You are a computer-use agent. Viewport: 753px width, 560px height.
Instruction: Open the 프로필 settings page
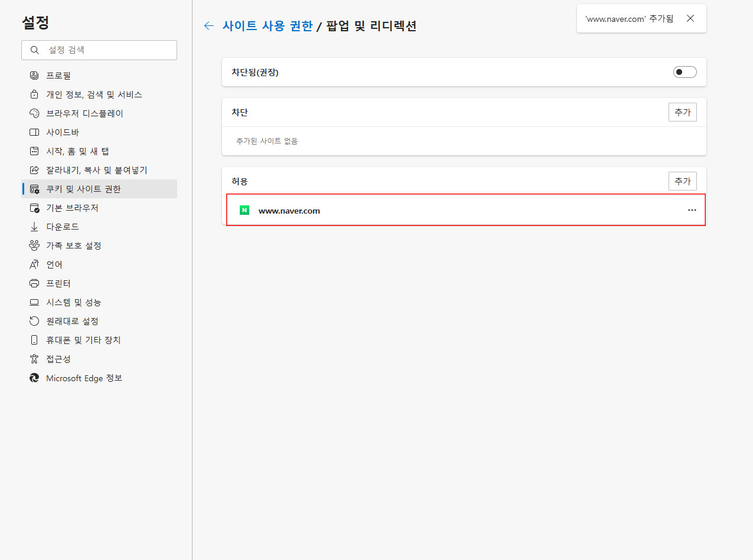tap(99, 76)
